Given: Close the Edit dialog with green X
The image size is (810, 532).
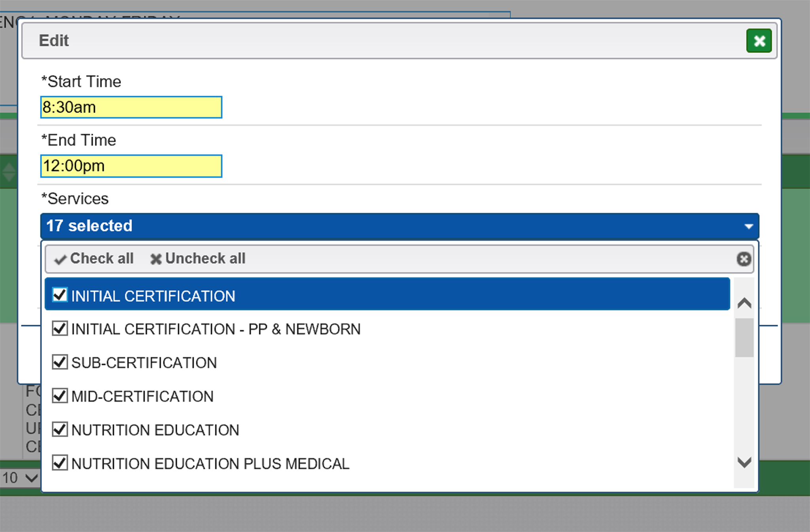Looking at the screenshot, I should [x=759, y=41].
